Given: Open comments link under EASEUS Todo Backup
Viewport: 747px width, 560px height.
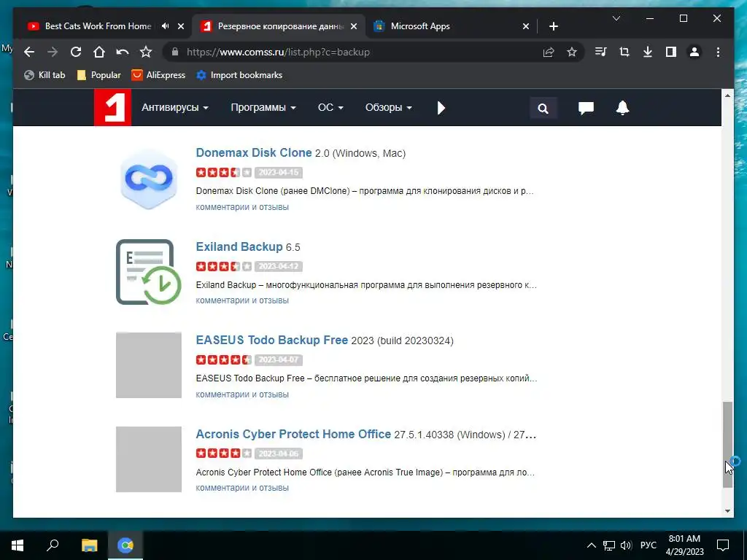Looking at the screenshot, I should click(242, 394).
